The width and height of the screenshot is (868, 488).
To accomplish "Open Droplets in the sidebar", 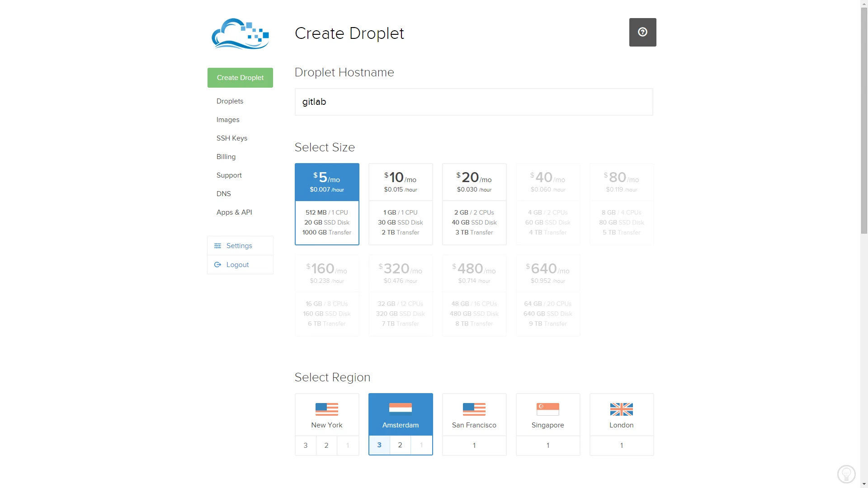I will click(x=230, y=101).
